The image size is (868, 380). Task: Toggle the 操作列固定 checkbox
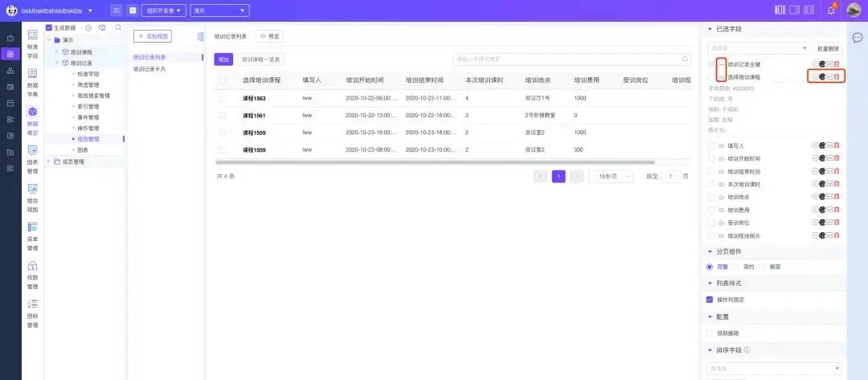710,300
